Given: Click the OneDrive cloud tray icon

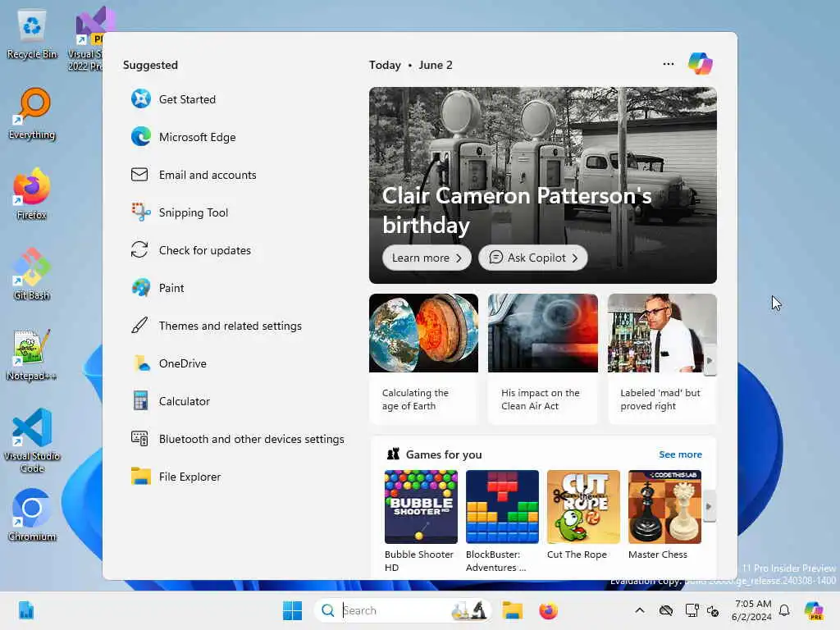Looking at the screenshot, I should click(666, 610).
